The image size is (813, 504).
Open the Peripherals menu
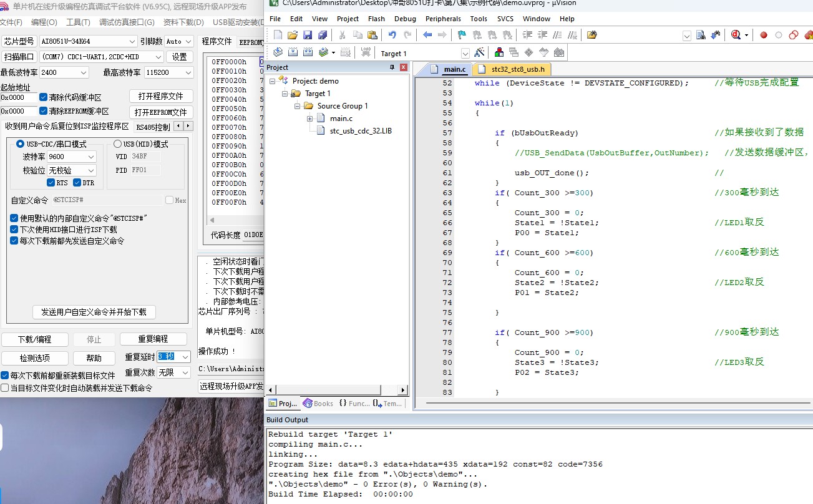[x=443, y=19]
